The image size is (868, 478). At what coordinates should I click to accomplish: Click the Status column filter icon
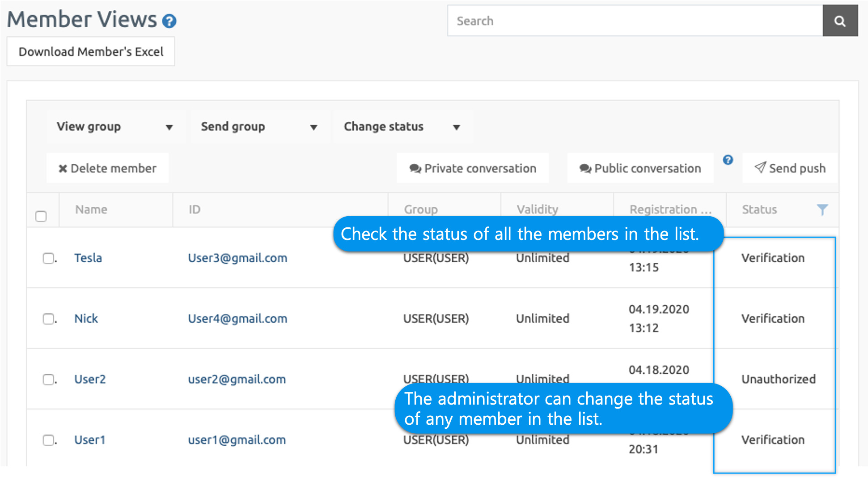tap(822, 209)
